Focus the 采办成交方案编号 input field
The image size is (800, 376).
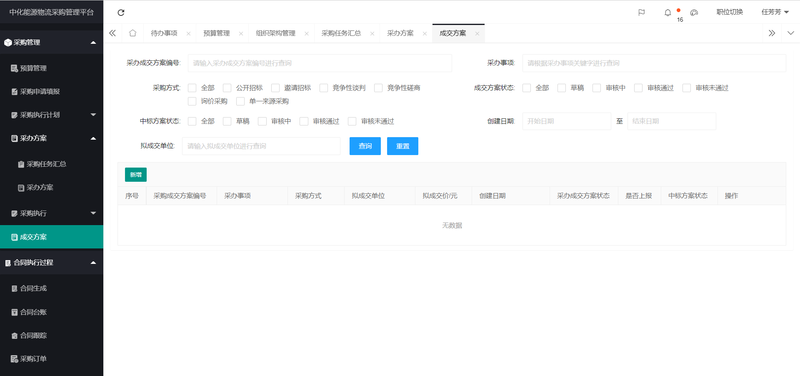coord(320,63)
